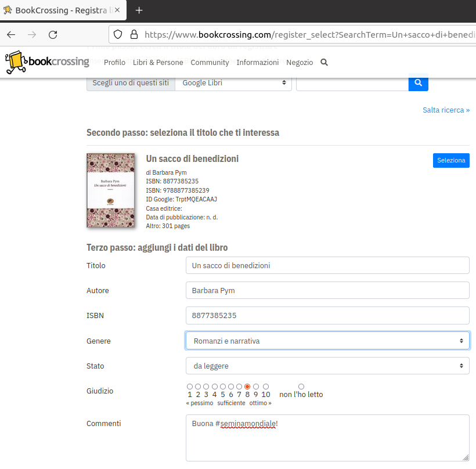Select rating 10 radio button

pyautogui.click(x=266, y=387)
